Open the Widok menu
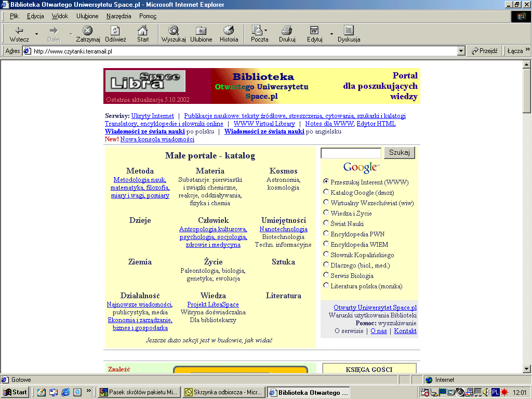 click(x=60, y=16)
